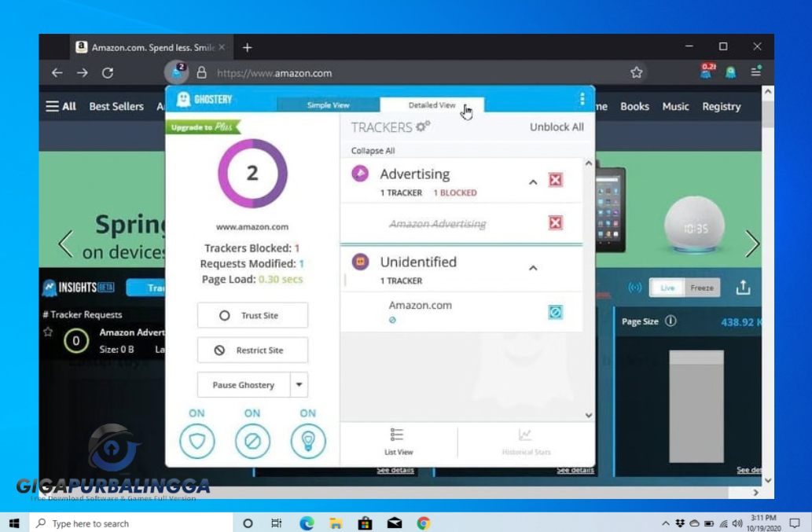The image size is (812, 532).
Task: Switch to Detailed View tab
Action: click(432, 105)
